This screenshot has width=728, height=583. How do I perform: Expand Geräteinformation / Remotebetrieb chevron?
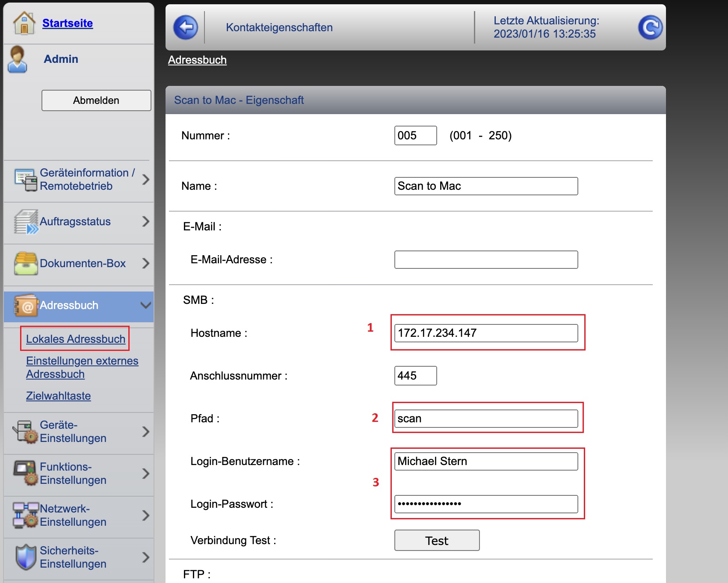(145, 180)
